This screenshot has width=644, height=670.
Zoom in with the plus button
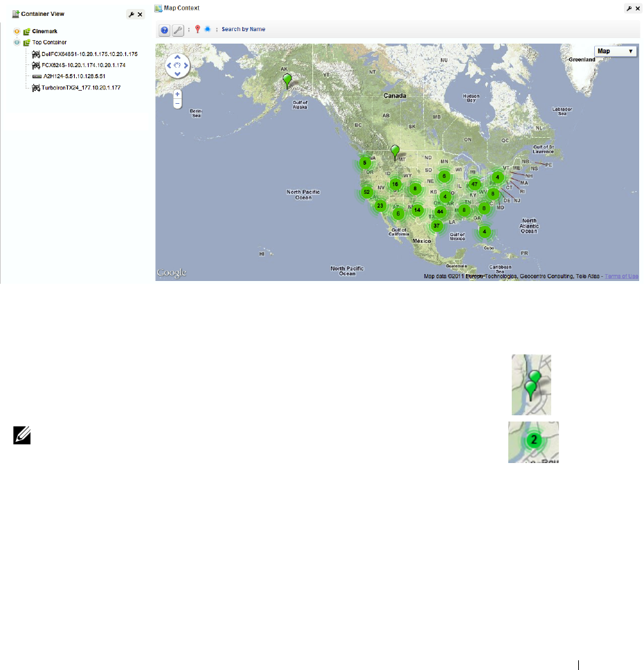click(x=177, y=94)
